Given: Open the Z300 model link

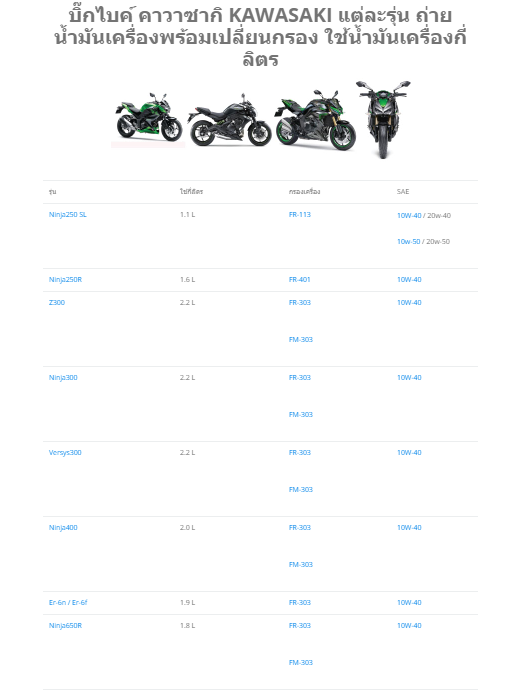Looking at the screenshot, I should (57, 302).
